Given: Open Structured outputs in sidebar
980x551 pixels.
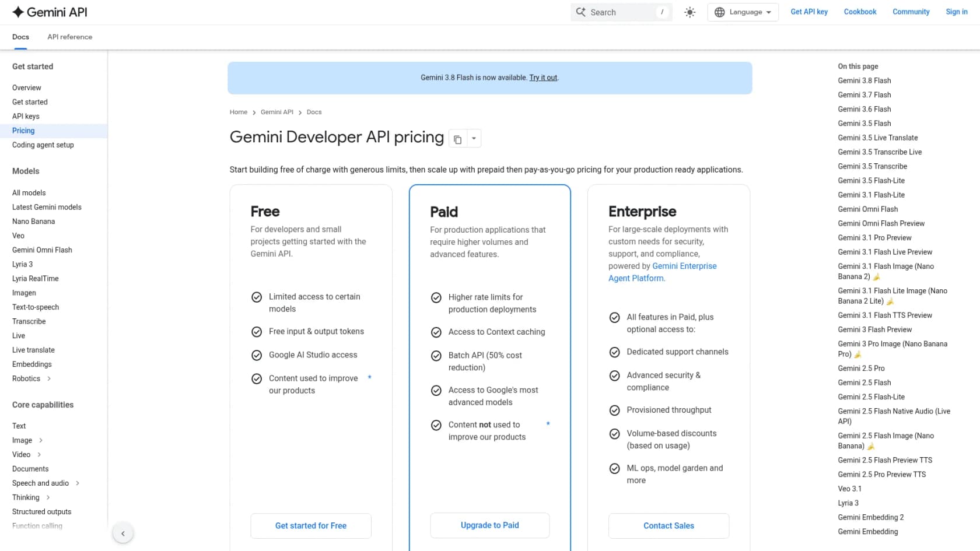Looking at the screenshot, I should tap(41, 512).
